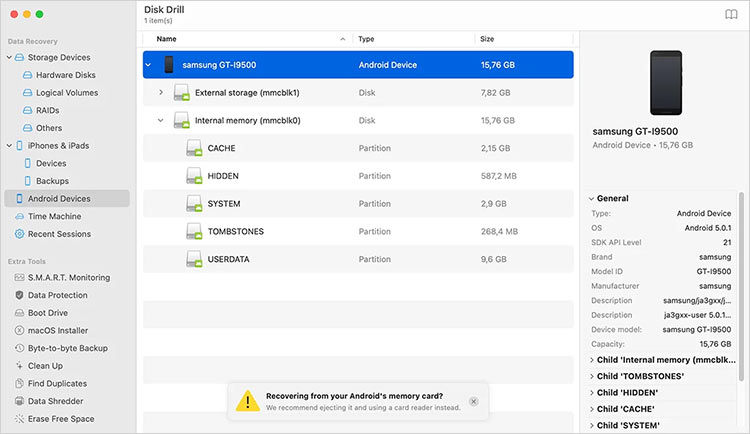Image resolution: width=750 pixels, height=434 pixels.
Task: Expand Child 'TOMBSTONES' details section
Action: tap(591, 376)
